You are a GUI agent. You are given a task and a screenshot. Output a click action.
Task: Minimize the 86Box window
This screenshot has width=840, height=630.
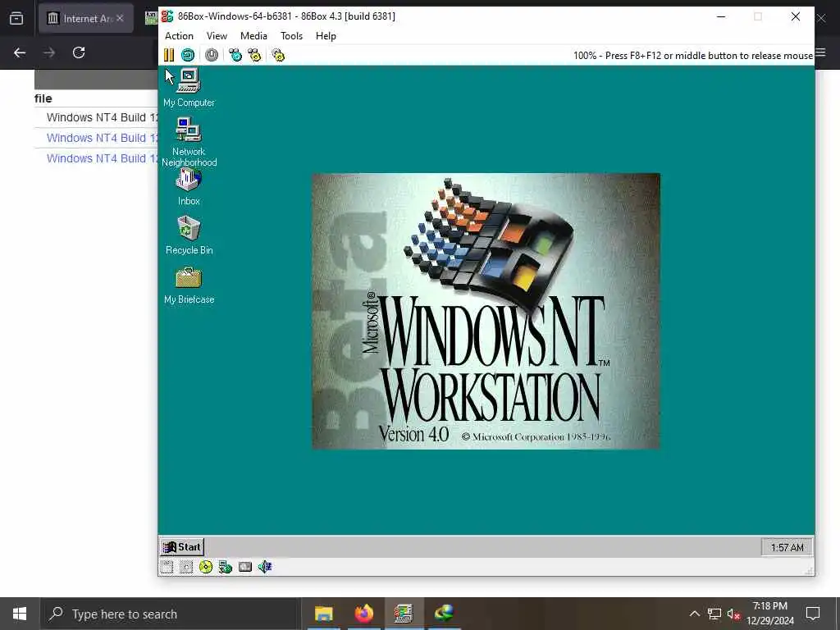pyautogui.click(x=721, y=16)
